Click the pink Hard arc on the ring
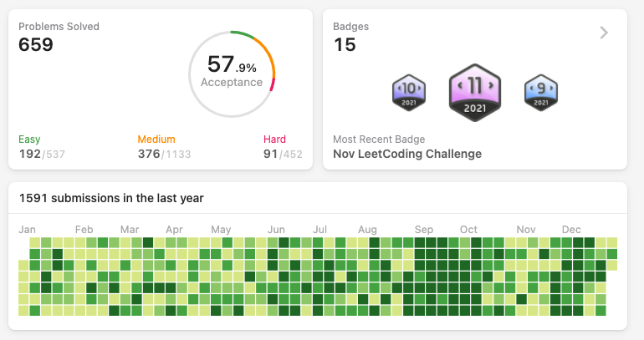Image resolution: width=644 pixels, height=340 pixels. [x=273, y=84]
